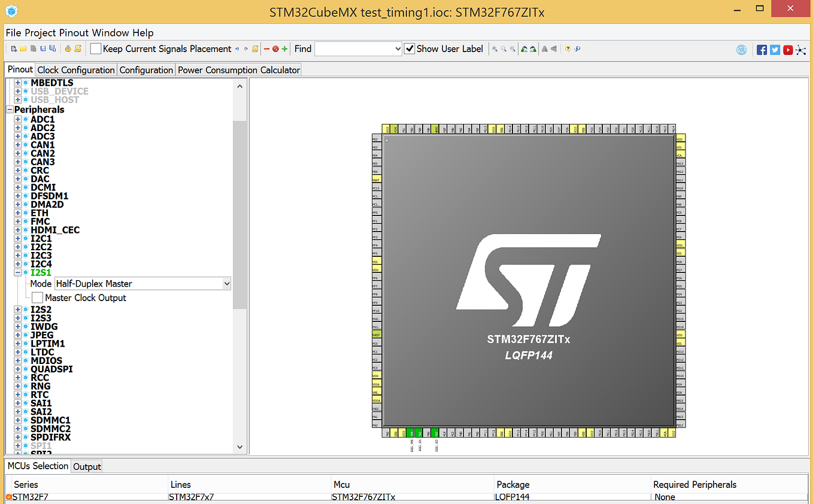Click the best-fit zoom icon
This screenshot has width=813, height=504.
[x=503, y=49]
